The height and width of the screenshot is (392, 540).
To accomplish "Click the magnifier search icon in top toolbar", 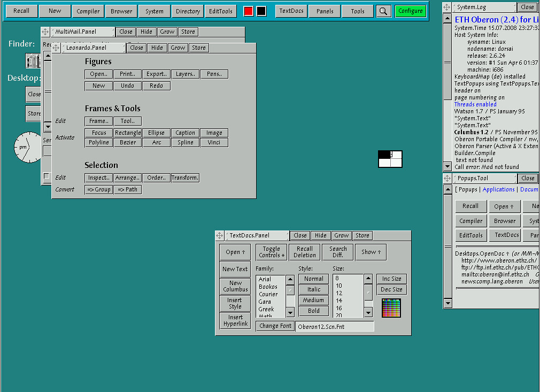I will tap(383, 11).
